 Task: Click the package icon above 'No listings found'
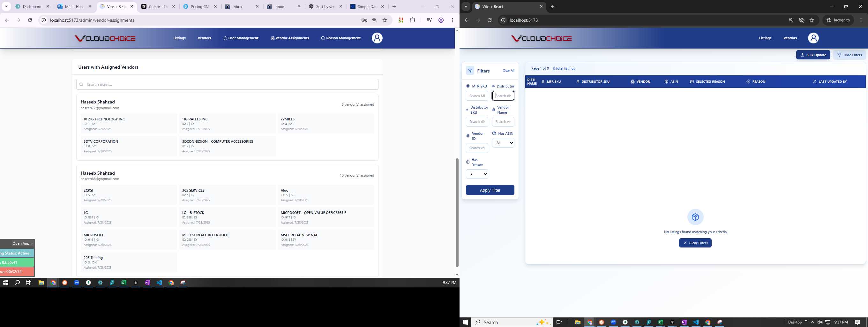[695, 217]
